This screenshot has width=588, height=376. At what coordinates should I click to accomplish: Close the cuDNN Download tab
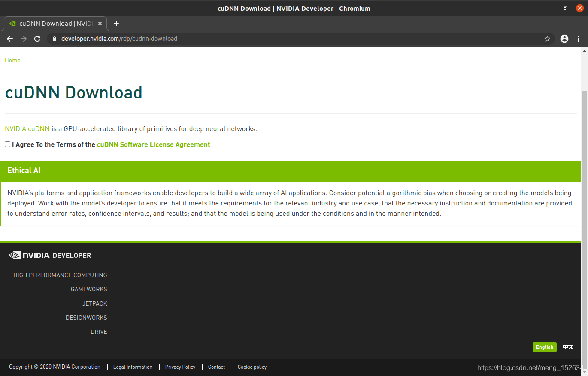(100, 24)
